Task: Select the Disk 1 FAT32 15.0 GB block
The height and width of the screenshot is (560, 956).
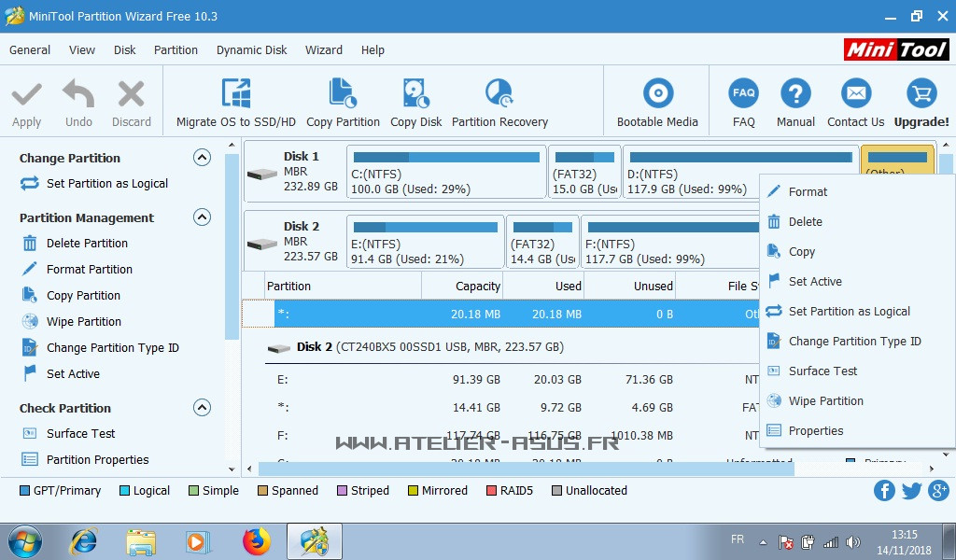Action: tap(584, 172)
